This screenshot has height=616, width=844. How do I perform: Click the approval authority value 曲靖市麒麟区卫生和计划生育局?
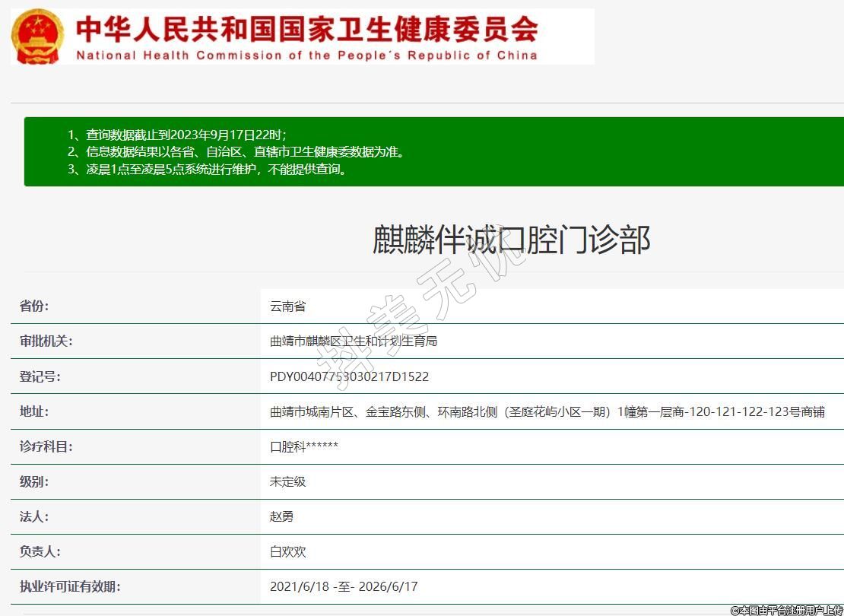(354, 341)
